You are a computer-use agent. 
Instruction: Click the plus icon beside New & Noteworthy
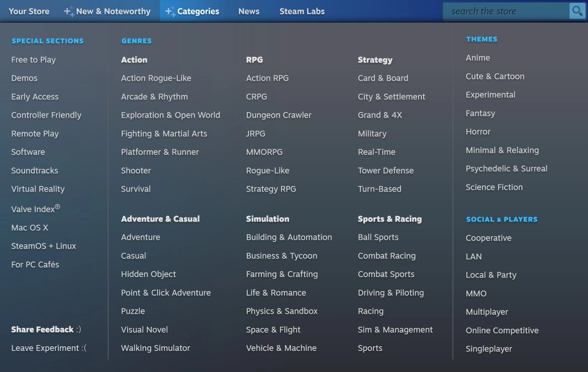tap(69, 11)
